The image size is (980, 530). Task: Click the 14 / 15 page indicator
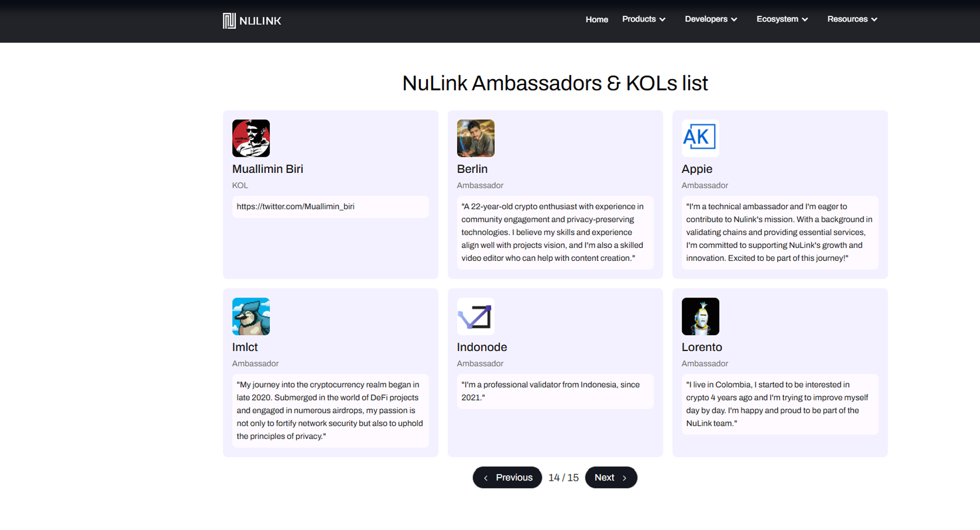coord(563,478)
